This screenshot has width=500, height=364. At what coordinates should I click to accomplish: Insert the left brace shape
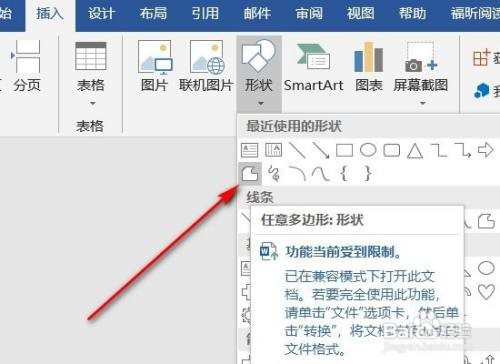[x=344, y=174]
